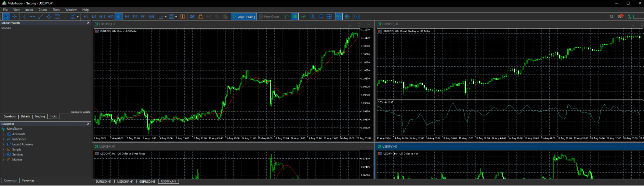Set timeframe to H4
The image size is (644, 186).
127,17
